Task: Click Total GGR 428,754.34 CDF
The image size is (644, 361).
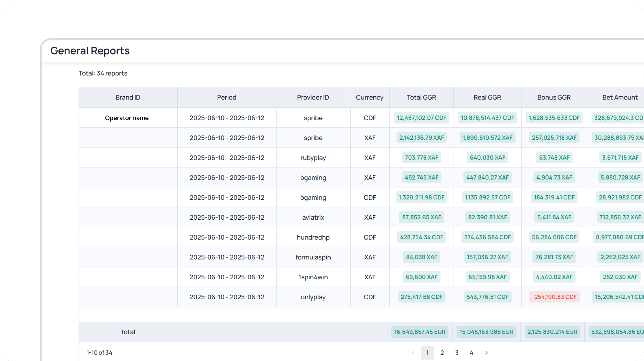Action: (422, 237)
